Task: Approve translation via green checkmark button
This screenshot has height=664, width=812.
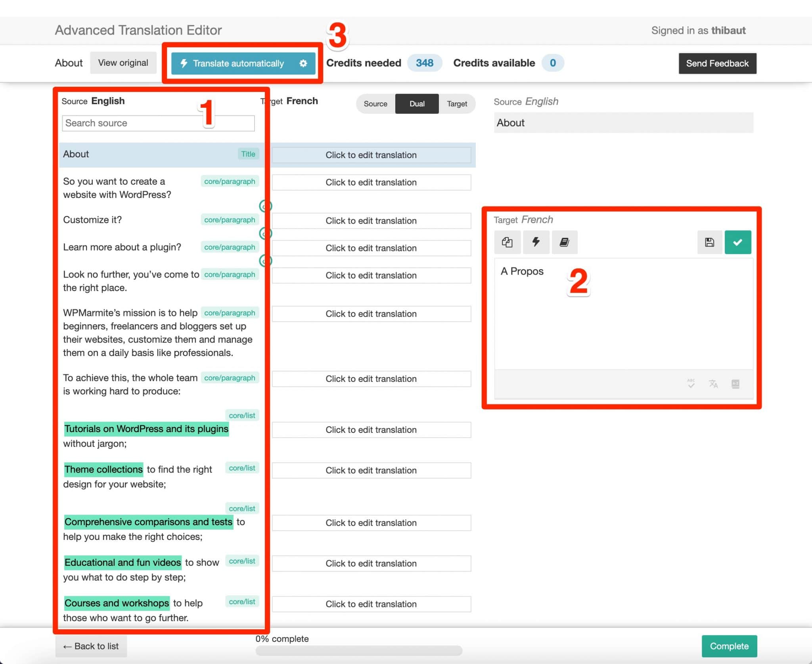Action: click(x=738, y=242)
